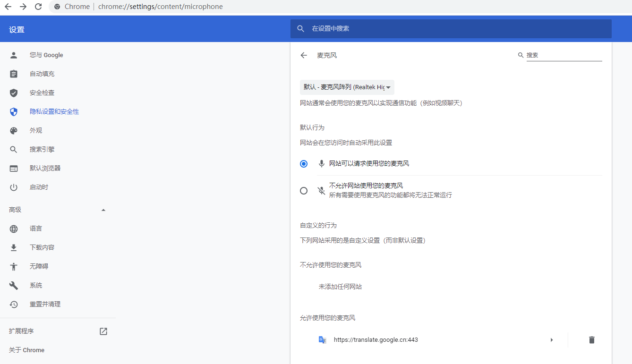Viewport: 632px width, 364px height.
Task: Select 不允许网站使用您的麦克风 radio button
Action: tap(304, 191)
